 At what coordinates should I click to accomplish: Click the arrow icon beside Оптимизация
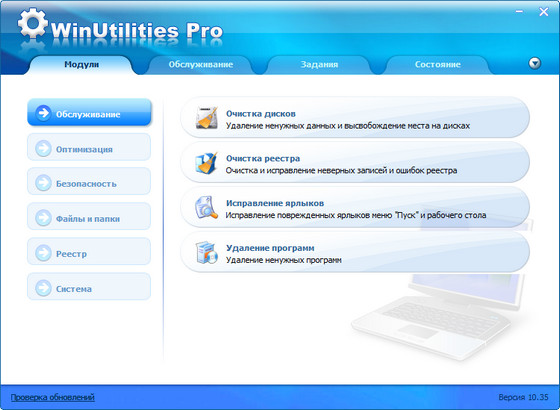pyautogui.click(x=43, y=148)
